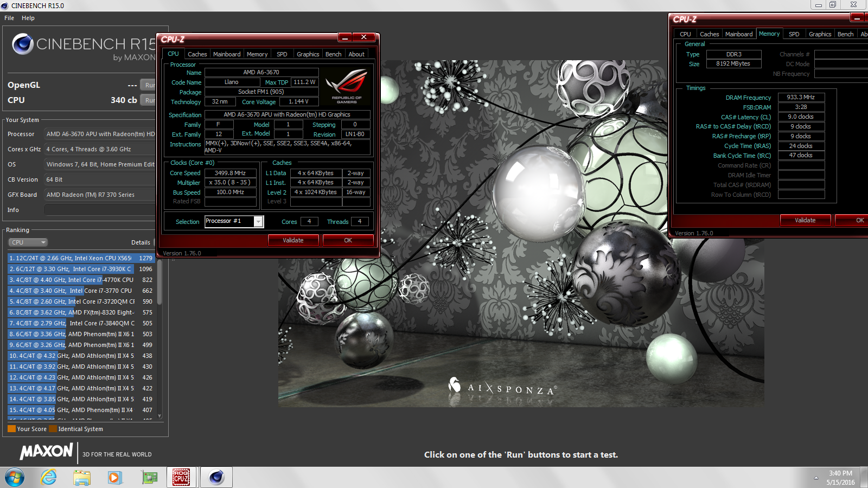Select the AMD FX-8320 ranking entry 575
This screenshot has height=488, width=868.
point(81,312)
